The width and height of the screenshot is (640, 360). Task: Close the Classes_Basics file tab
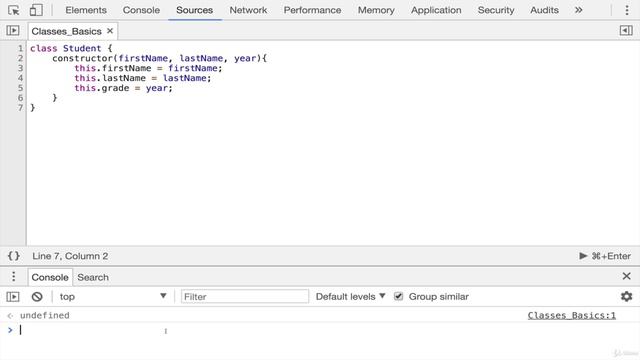110,31
